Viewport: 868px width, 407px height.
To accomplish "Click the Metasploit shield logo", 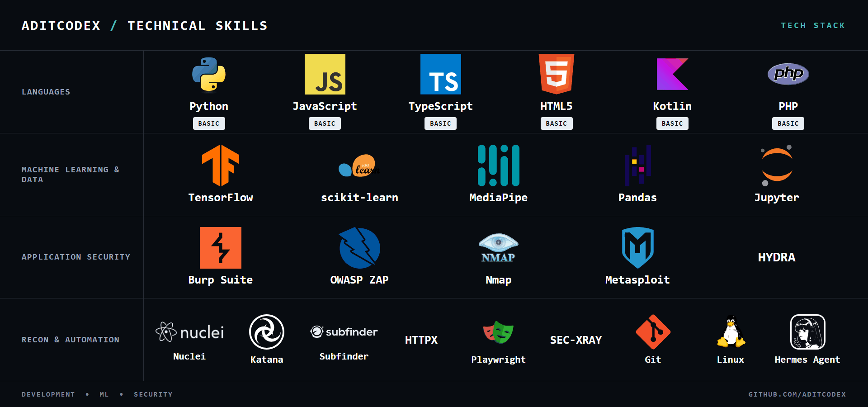I will coord(637,248).
